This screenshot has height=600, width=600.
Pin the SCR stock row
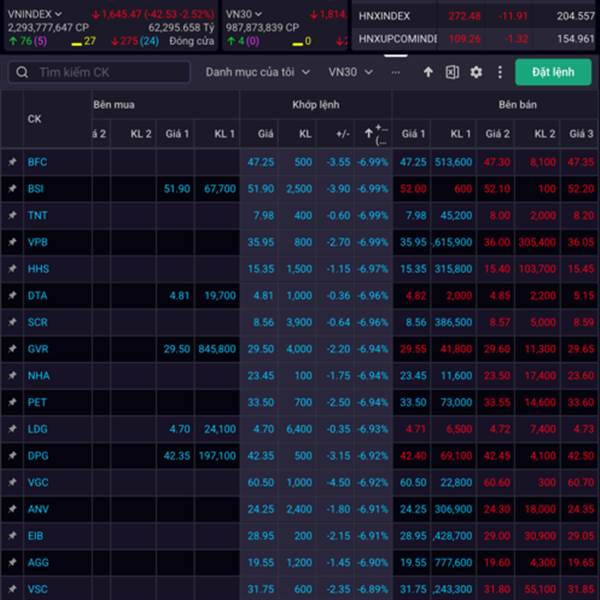[12, 322]
